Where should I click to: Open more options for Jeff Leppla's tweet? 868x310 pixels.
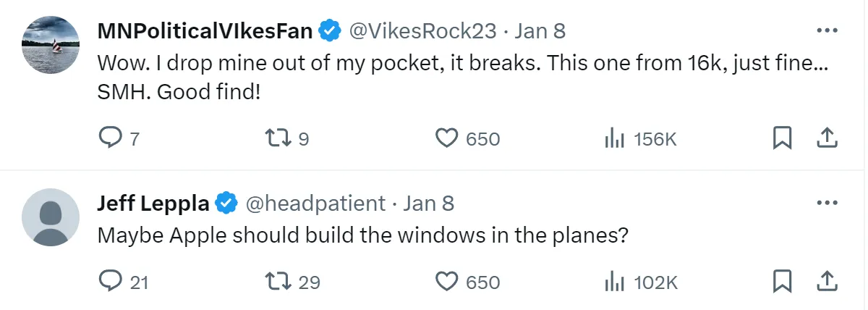coord(827,204)
